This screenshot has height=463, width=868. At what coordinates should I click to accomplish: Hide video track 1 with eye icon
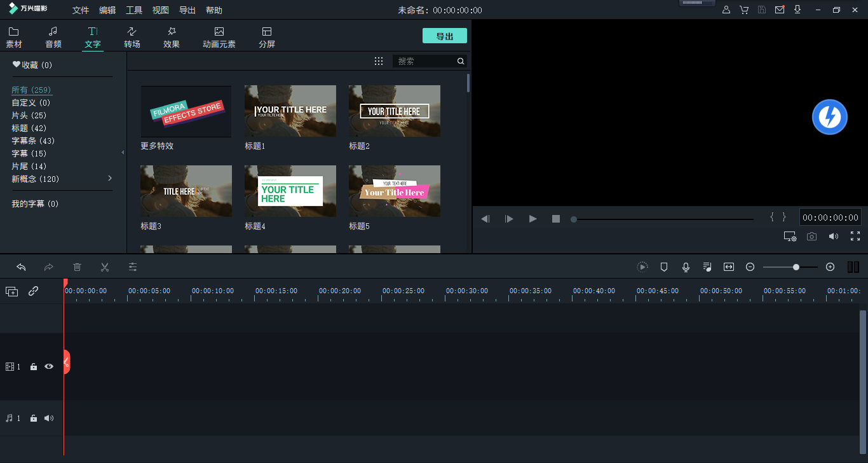[x=49, y=366]
